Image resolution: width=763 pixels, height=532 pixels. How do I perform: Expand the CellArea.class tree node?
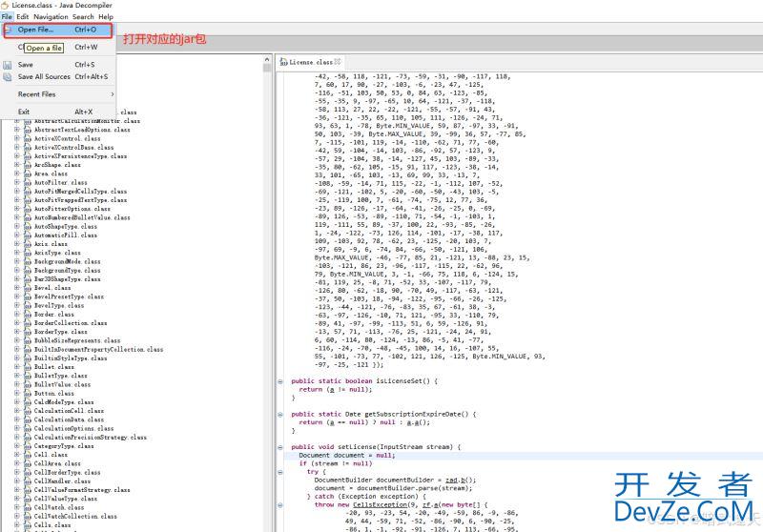point(17,463)
